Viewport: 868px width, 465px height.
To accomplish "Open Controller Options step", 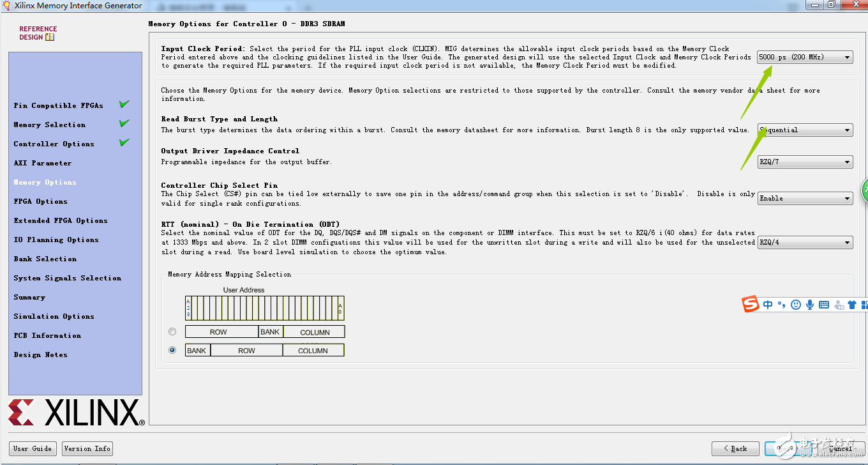I will point(54,144).
